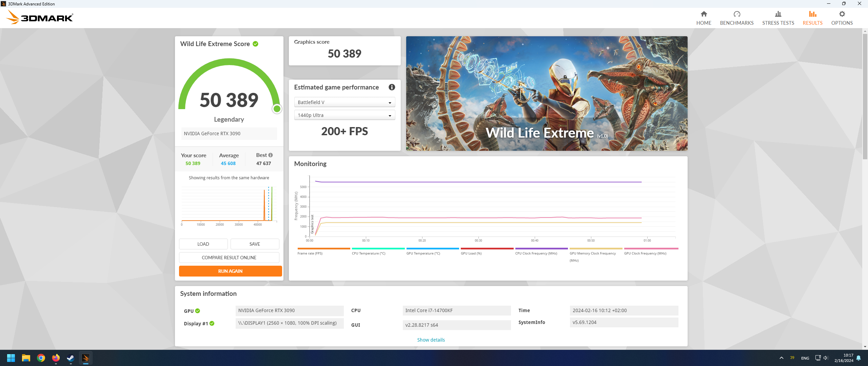Click the green check next to Display #1

[212, 323]
